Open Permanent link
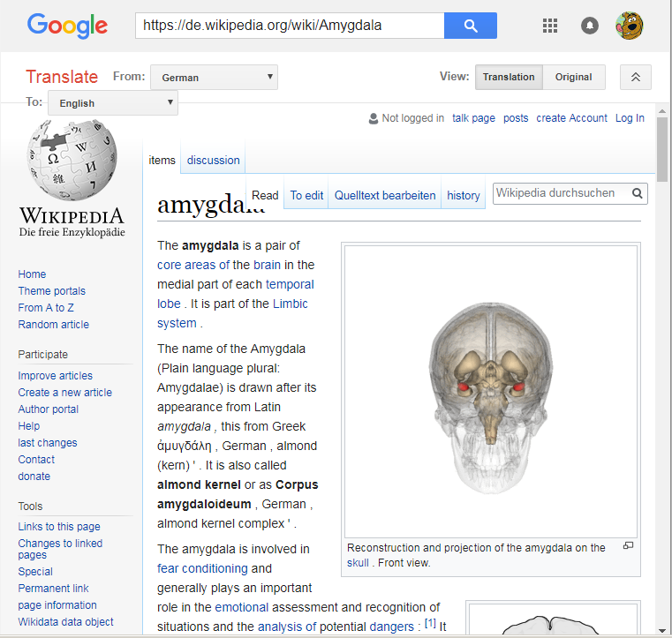Screen dimensions: 672x638 53,589
